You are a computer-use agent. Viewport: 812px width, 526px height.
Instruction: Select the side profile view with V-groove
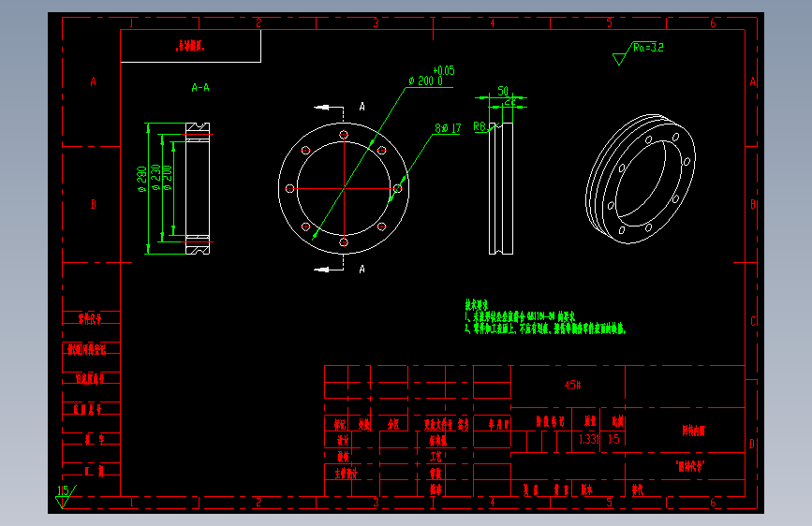coord(501,188)
